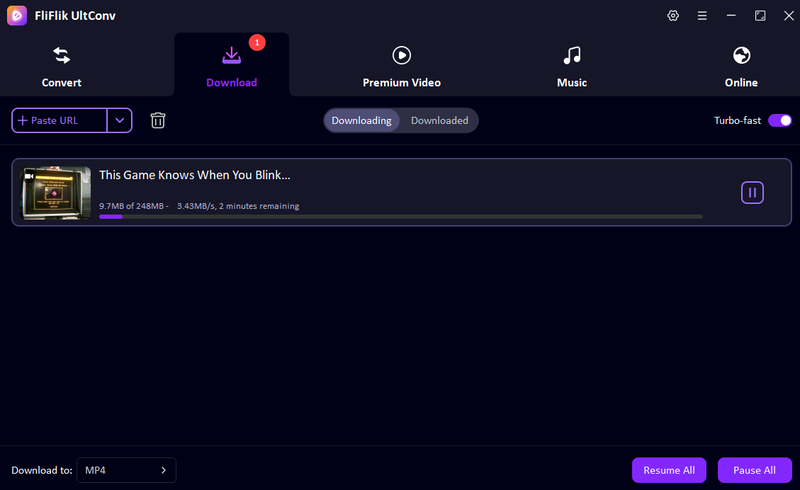Click the red notification badge on Download

pyautogui.click(x=257, y=42)
